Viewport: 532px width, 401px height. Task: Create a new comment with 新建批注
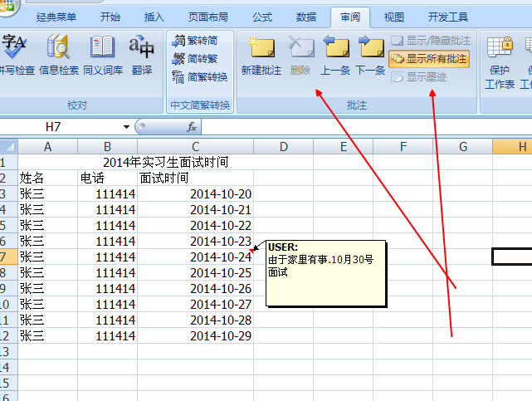coord(262,55)
